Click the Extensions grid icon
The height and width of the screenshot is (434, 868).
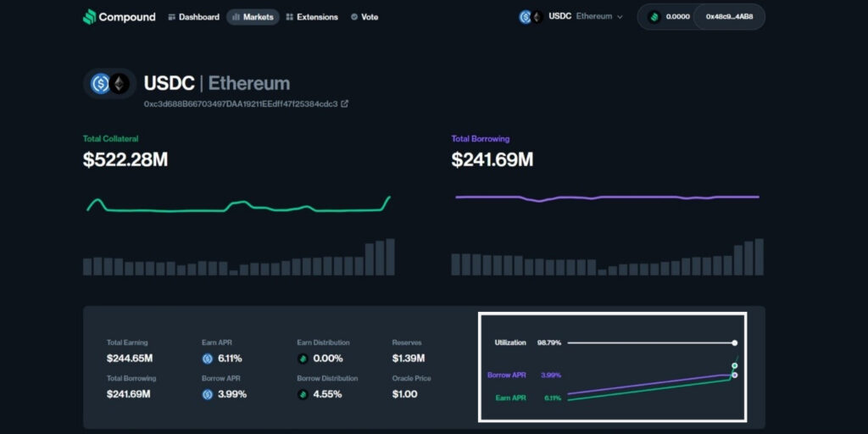pos(290,17)
